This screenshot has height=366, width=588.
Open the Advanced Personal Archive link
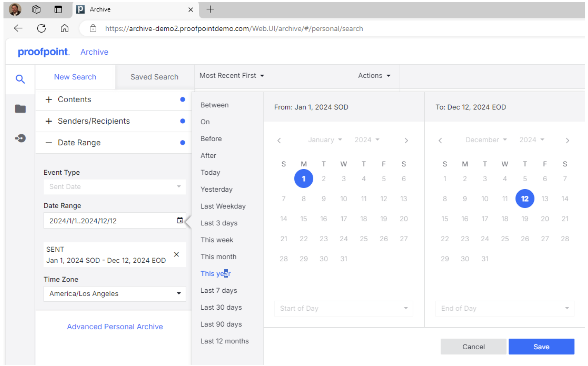point(115,326)
